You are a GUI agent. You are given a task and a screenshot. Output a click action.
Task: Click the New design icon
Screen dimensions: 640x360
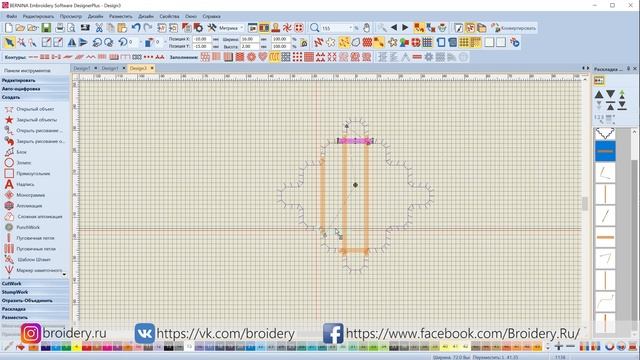point(9,28)
